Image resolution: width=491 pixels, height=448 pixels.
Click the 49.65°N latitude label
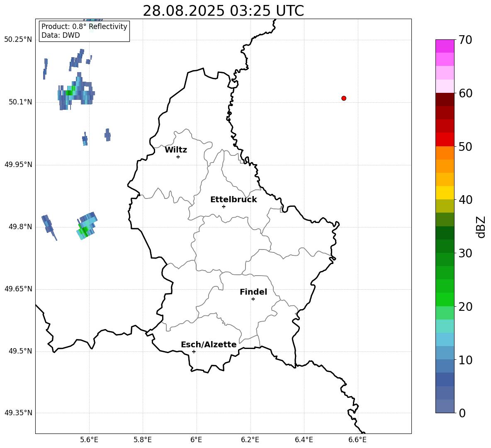pos(18,288)
